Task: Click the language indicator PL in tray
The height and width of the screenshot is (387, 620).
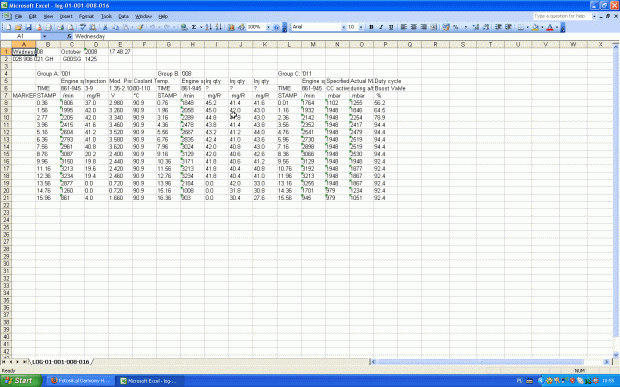Action: pos(519,381)
